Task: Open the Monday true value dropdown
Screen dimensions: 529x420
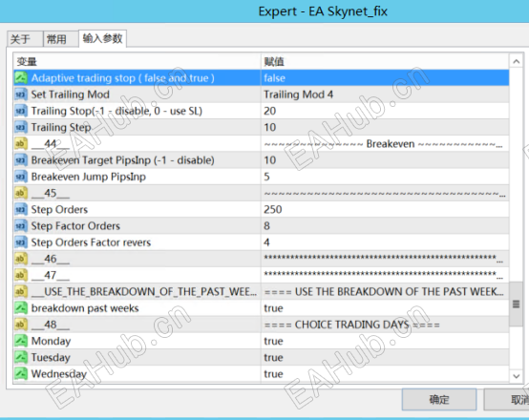Action: pos(385,341)
